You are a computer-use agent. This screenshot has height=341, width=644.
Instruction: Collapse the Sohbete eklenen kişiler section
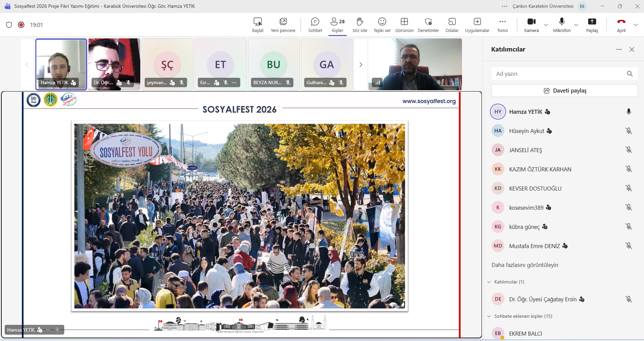click(x=489, y=316)
